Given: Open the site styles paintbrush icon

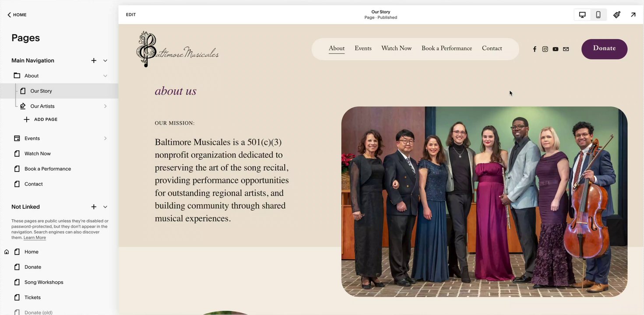Looking at the screenshot, I should point(617,15).
